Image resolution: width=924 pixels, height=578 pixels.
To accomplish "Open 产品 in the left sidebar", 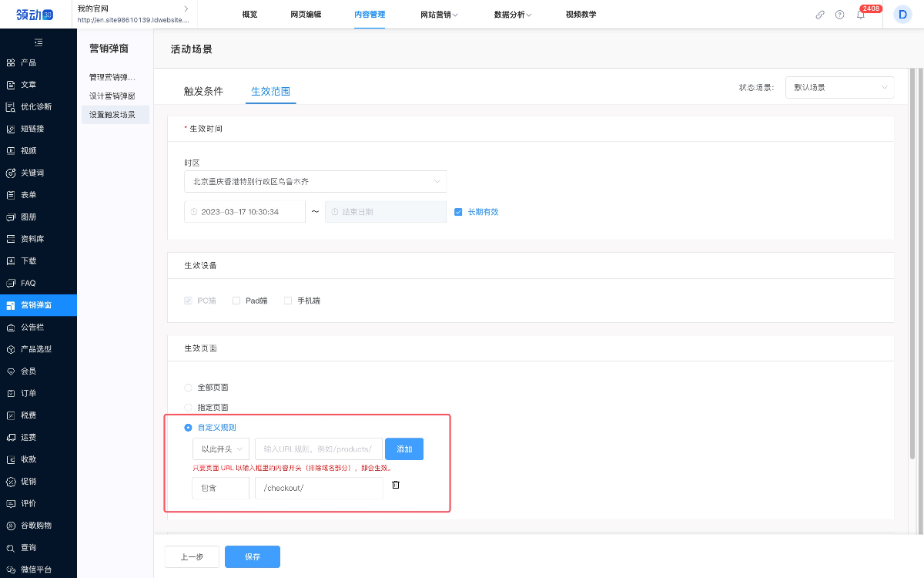I will 28,62.
